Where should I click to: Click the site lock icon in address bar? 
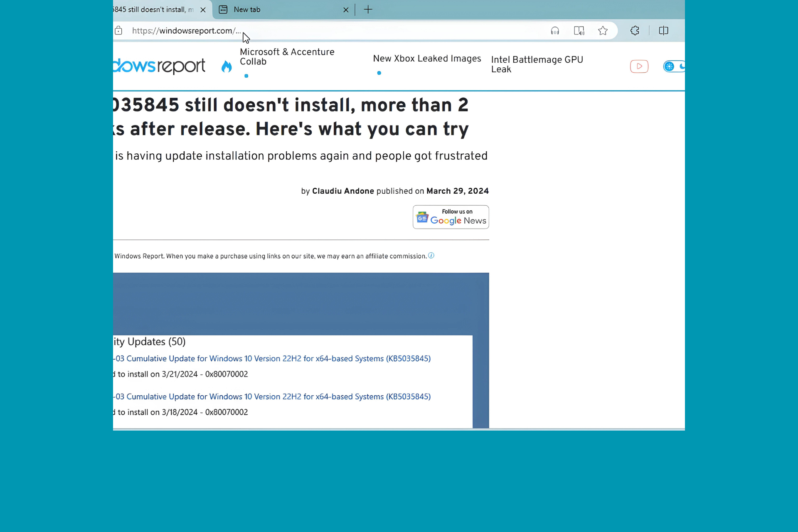point(118,30)
